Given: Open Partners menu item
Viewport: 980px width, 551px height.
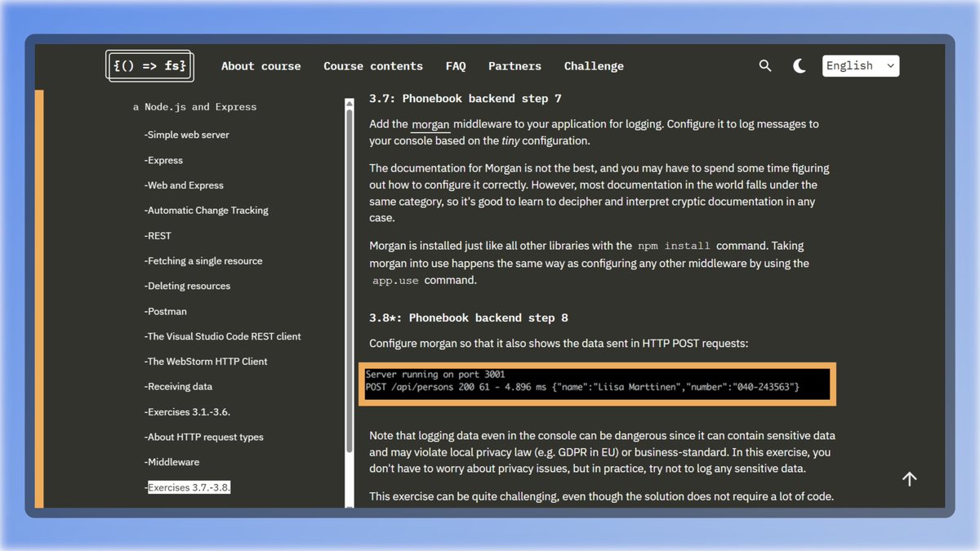Looking at the screenshot, I should tap(514, 66).
